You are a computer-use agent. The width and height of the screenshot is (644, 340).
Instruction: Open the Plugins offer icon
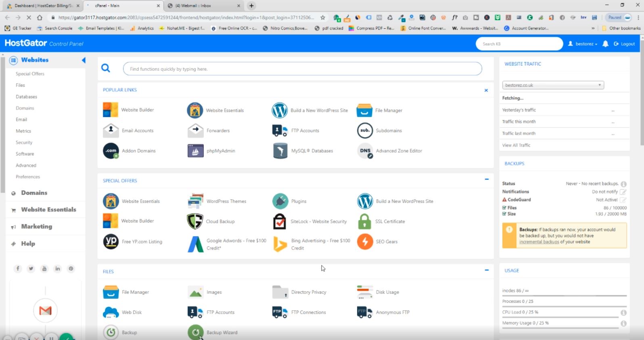click(280, 201)
